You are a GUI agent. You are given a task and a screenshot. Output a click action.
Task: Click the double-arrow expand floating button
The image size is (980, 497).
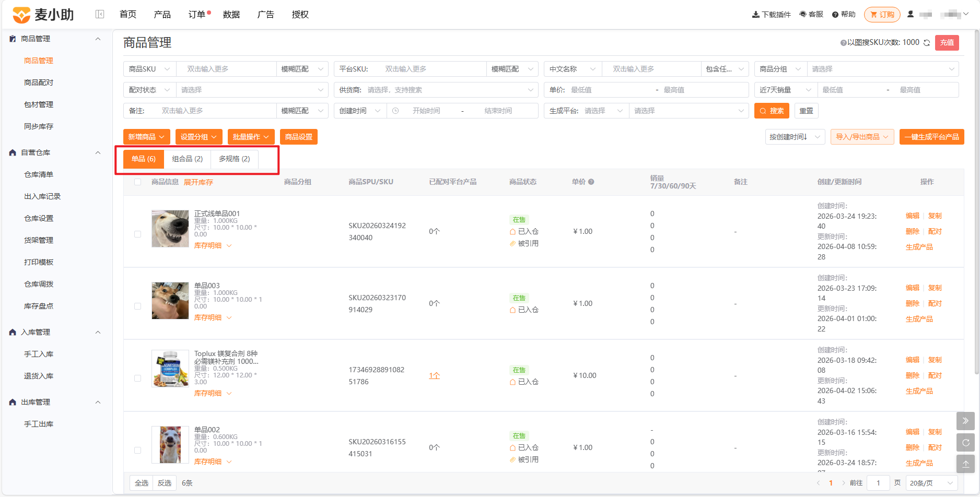pos(965,421)
